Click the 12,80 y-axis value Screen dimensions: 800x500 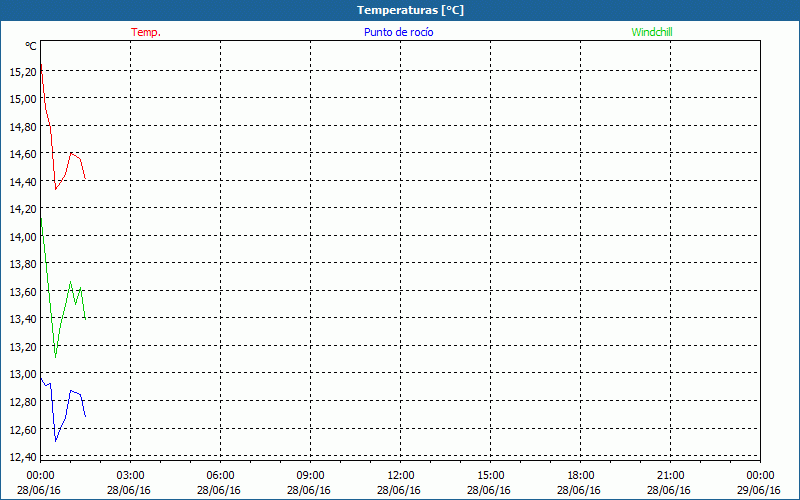coord(23,402)
